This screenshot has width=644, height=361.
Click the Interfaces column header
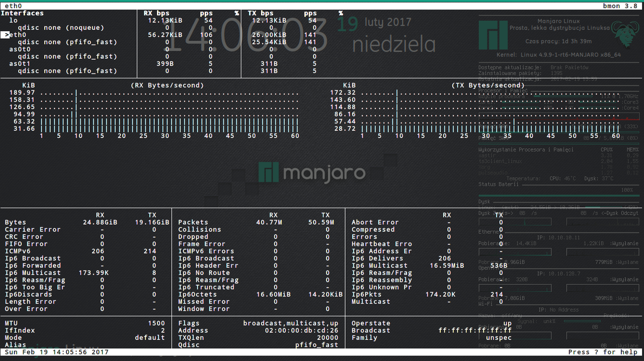pos(24,13)
